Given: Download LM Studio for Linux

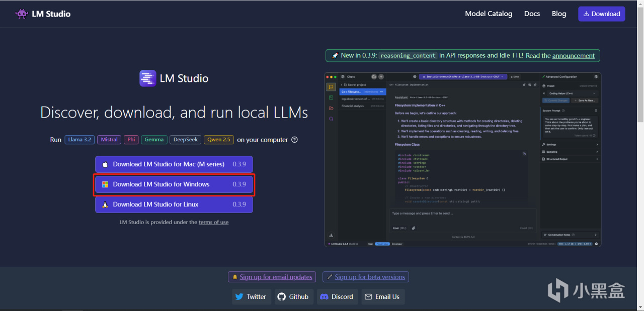Looking at the screenshot, I should pyautogui.click(x=174, y=204).
